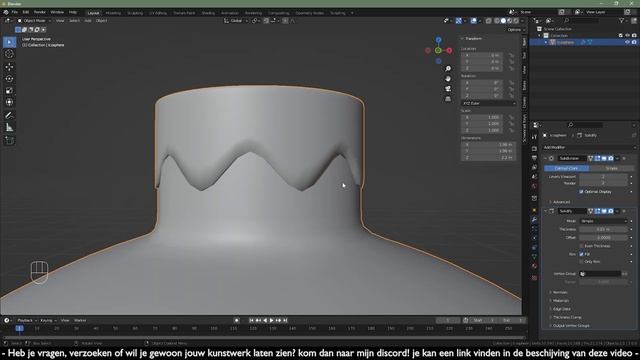This screenshot has height=360, width=640.
Task: Open the File menu
Action: pyautogui.click(x=15, y=12)
